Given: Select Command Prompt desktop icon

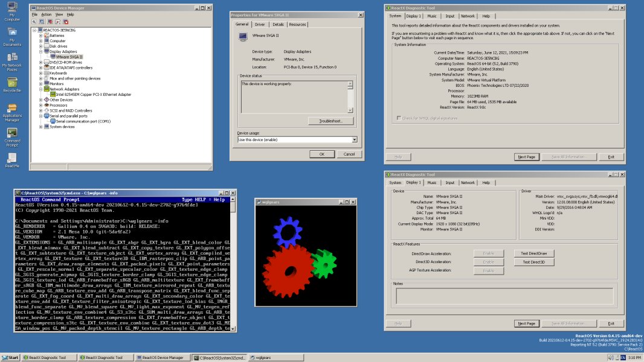Looking at the screenshot, I should (12, 138).
